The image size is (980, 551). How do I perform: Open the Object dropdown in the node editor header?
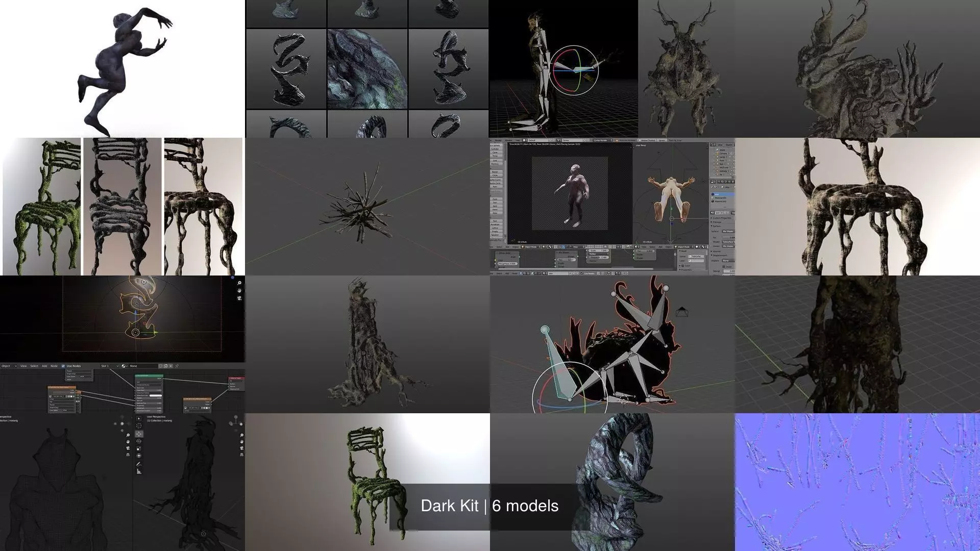tap(9, 366)
